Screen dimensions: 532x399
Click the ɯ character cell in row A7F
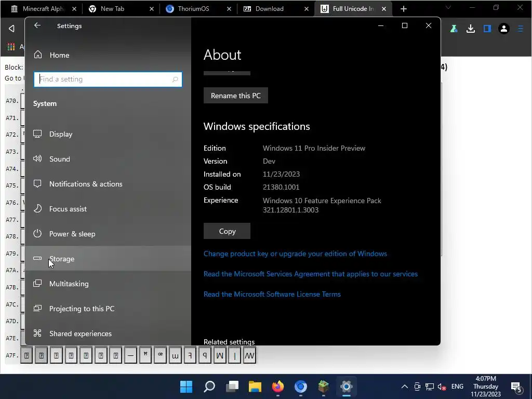coord(175,355)
